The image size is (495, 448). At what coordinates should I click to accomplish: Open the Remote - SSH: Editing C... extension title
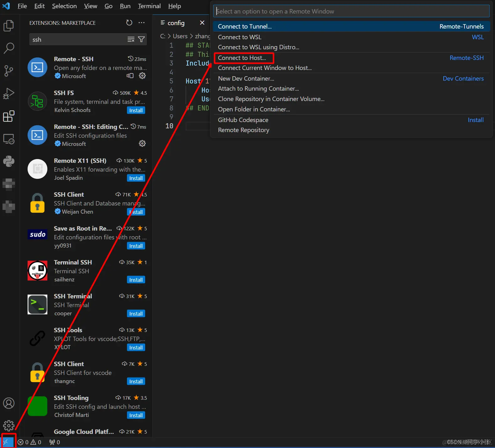click(91, 127)
